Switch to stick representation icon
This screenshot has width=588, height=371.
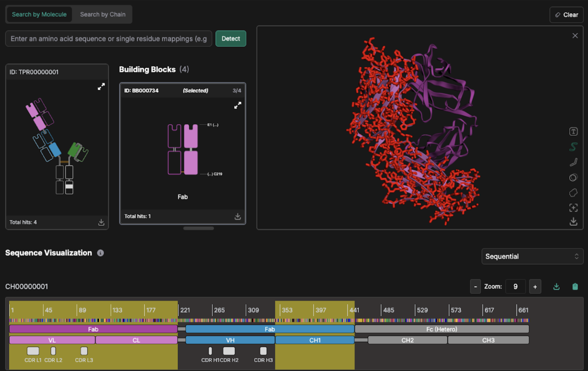pos(573,162)
